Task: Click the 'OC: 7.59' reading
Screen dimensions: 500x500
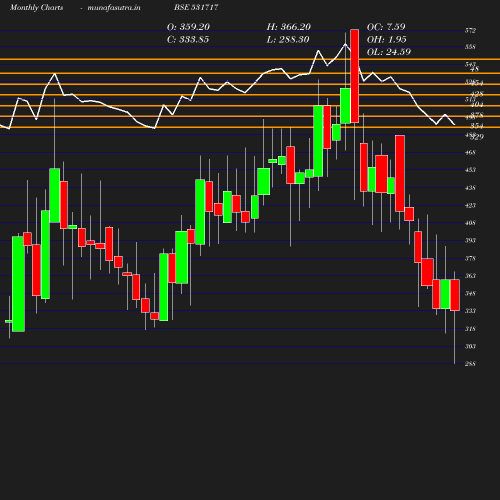Action: [x=386, y=27]
